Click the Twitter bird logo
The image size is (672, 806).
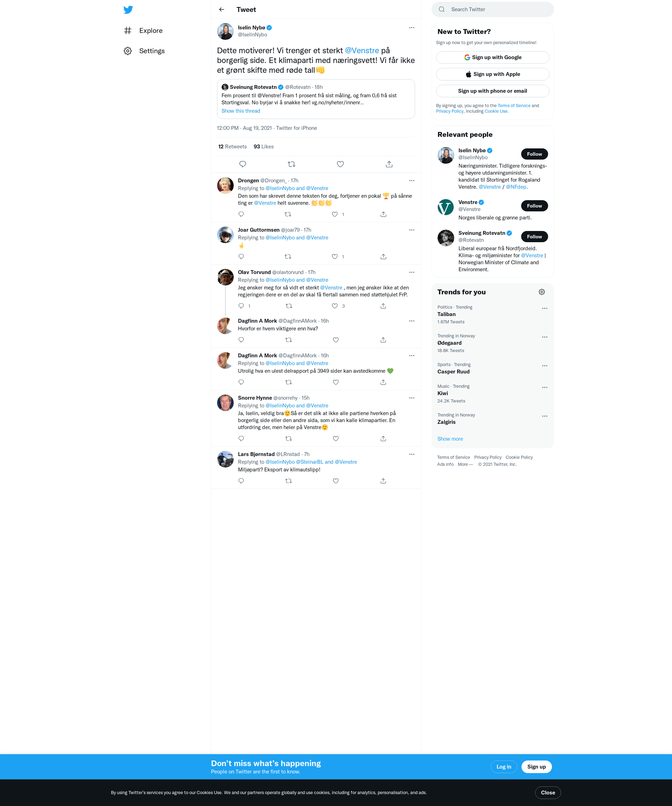(128, 9)
